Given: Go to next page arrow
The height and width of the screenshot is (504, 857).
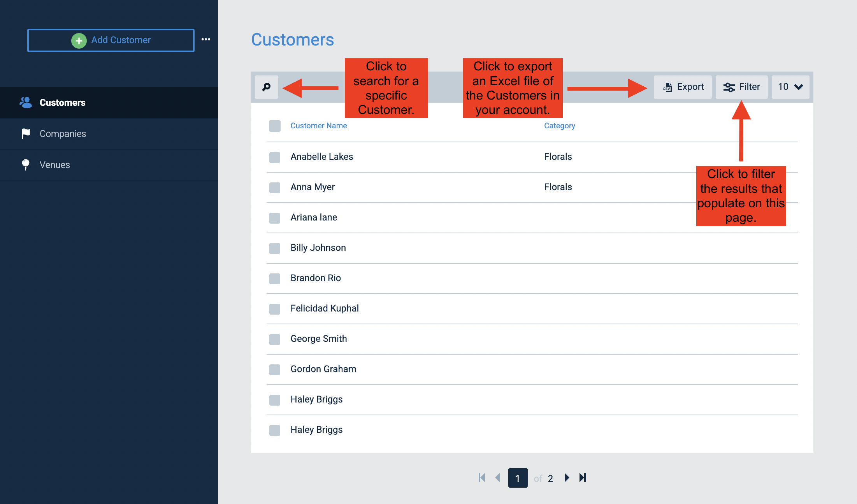Looking at the screenshot, I should click(567, 478).
